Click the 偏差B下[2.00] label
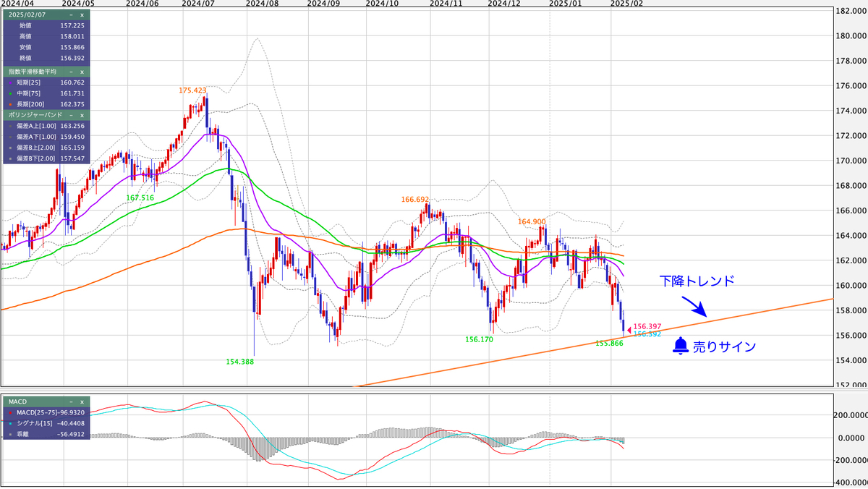Screen dimensions: 868x489 tap(35, 158)
